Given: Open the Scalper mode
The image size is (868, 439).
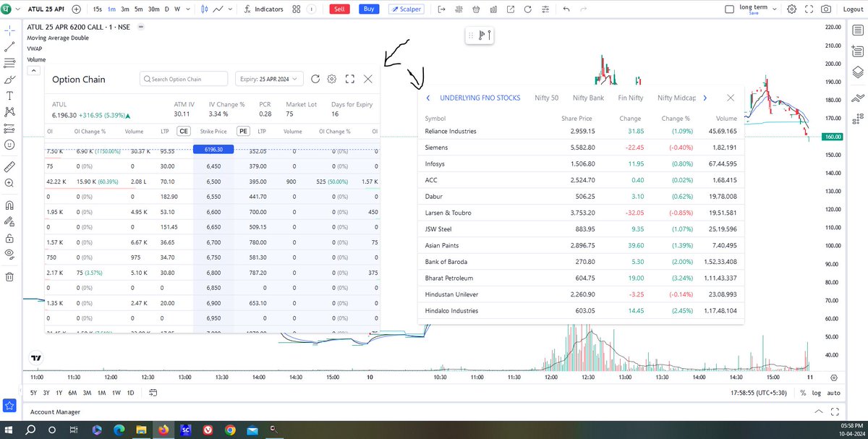Looking at the screenshot, I should 406,9.
